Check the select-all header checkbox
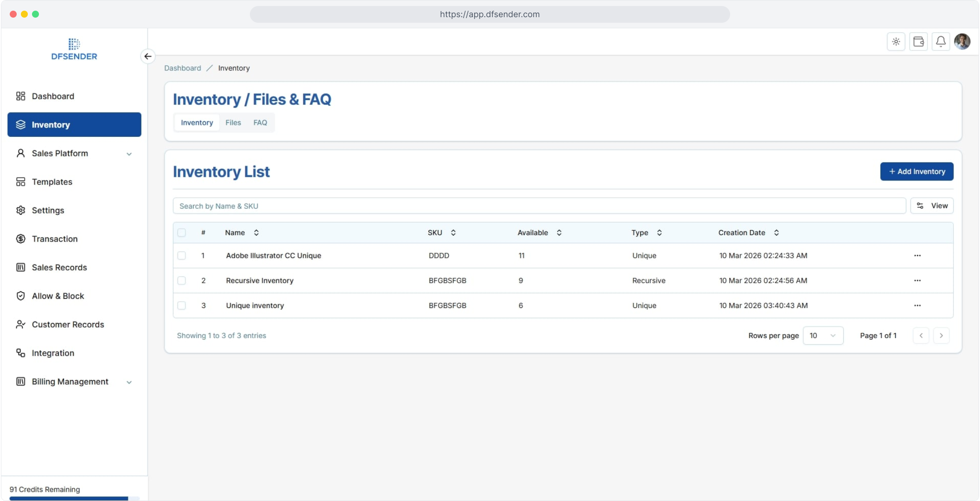The image size is (980, 501). (x=182, y=233)
